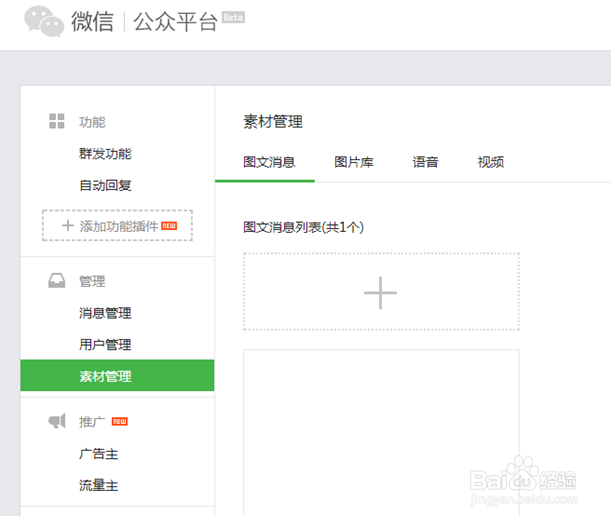Open 广告主 under 推广
This screenshot has width=613, height=521.
tap(99, 454)
